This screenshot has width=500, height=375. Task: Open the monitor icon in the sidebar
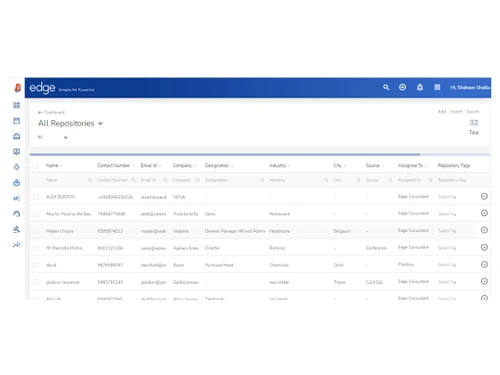17,152
